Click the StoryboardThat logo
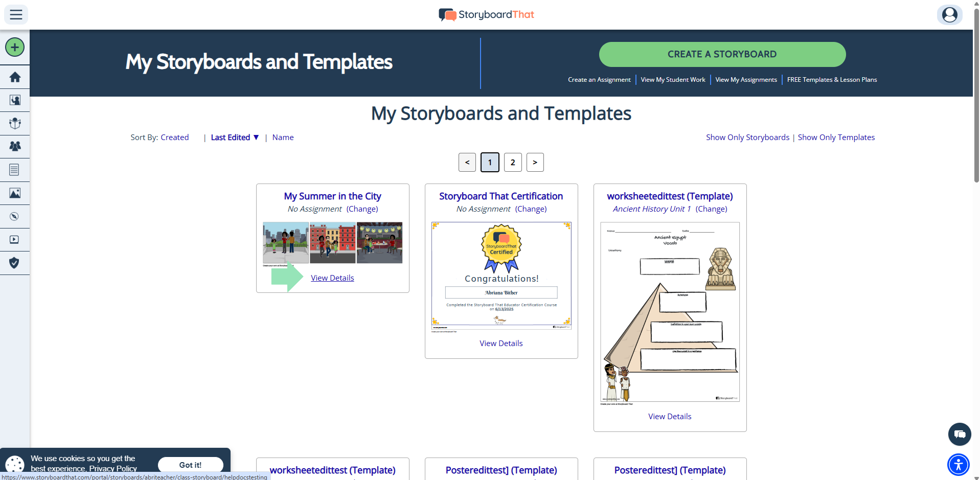The image size is (980, 480). coord(486,14)
